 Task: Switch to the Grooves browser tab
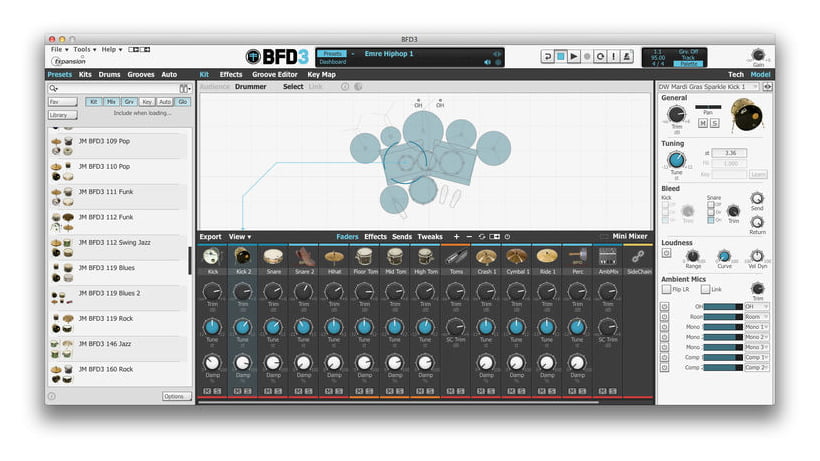click(x=141, y=75)
